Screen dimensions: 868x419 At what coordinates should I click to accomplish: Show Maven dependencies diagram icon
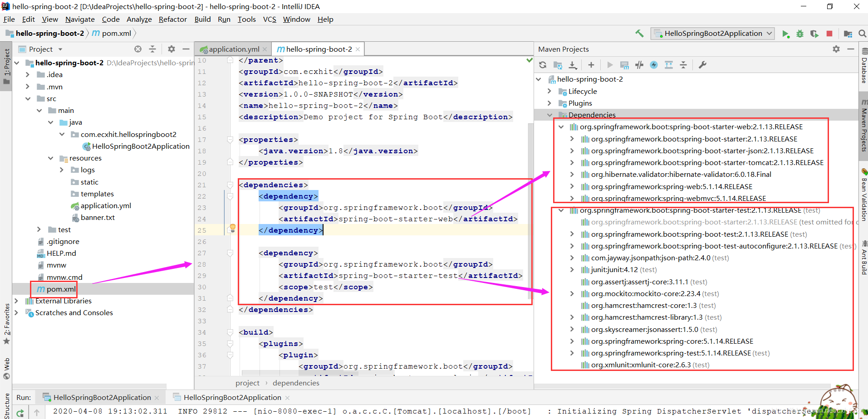[669, 65]
